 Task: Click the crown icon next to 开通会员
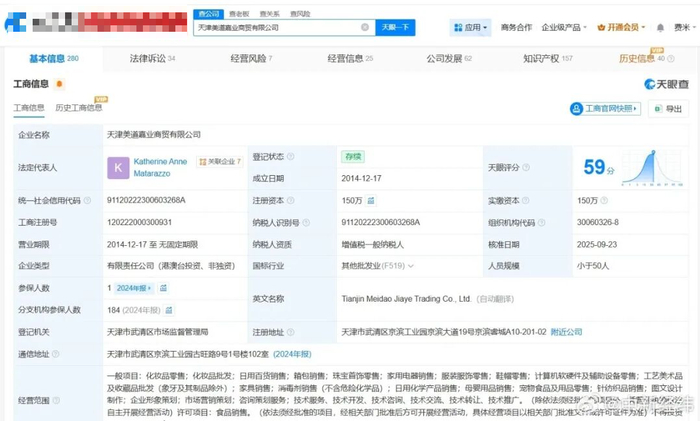[x=601, y=28]
